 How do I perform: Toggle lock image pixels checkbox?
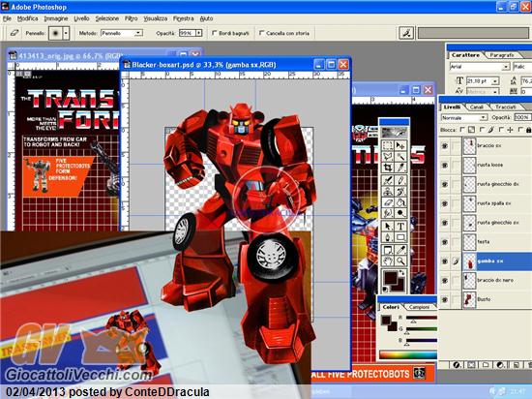point(482,130)
